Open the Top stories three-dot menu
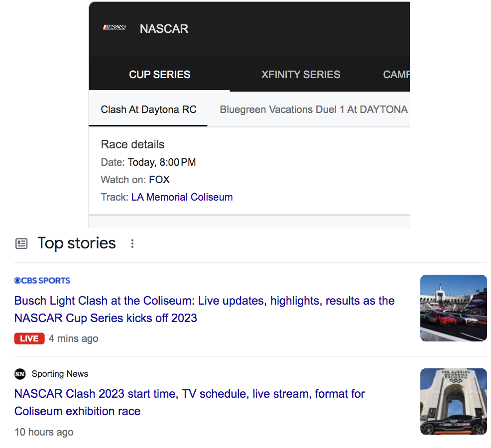Viewport: 491px width, 448px height. point(132,243)
